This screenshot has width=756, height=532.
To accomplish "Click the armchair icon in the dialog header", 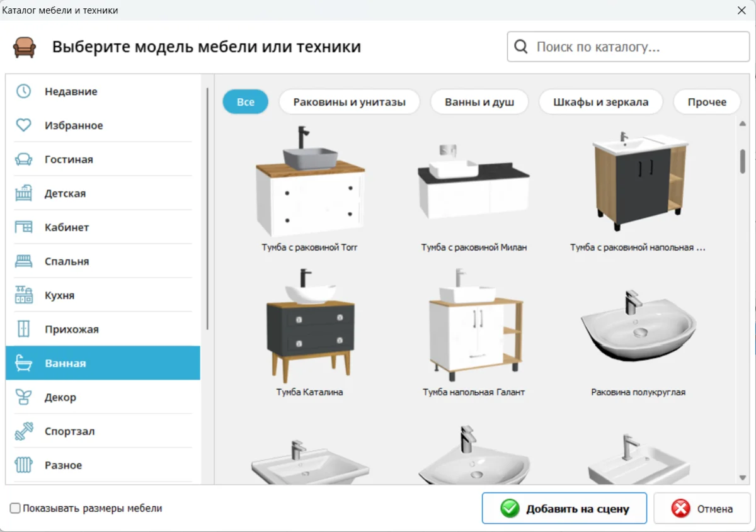I will (x=25, y=47).
